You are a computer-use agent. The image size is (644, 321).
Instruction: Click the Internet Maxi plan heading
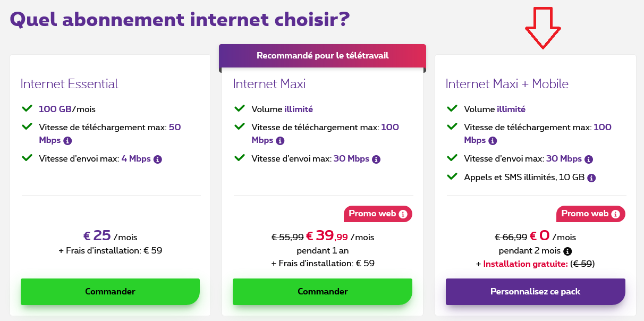(269, 84)
